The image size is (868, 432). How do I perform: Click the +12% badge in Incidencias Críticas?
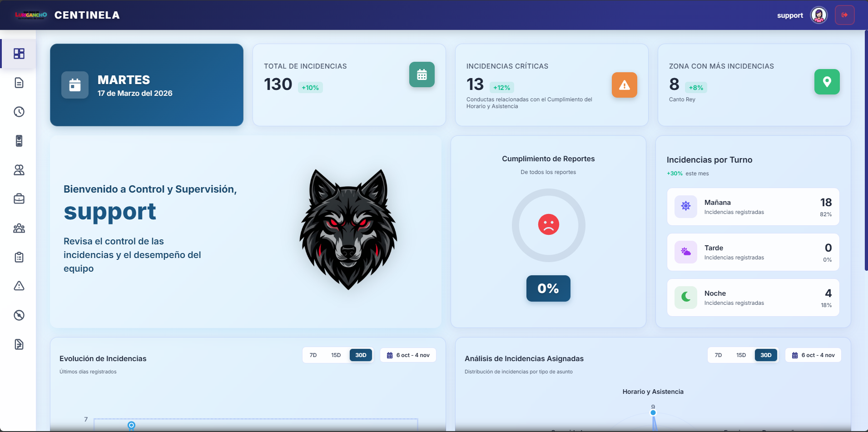click(501, 88)
